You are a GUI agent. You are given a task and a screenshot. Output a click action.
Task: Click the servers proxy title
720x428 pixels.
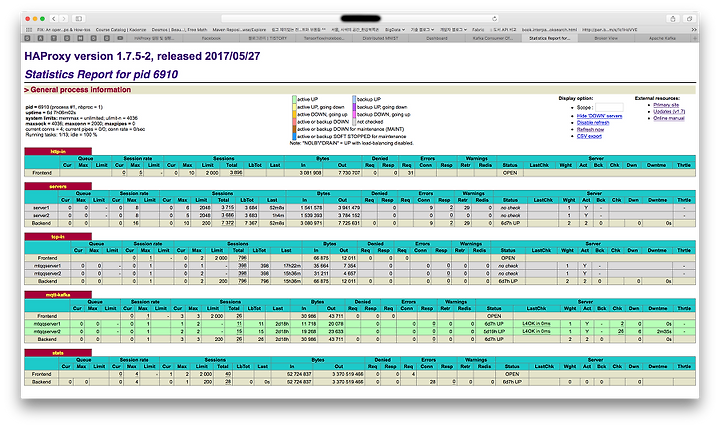(x=58, y=186)
